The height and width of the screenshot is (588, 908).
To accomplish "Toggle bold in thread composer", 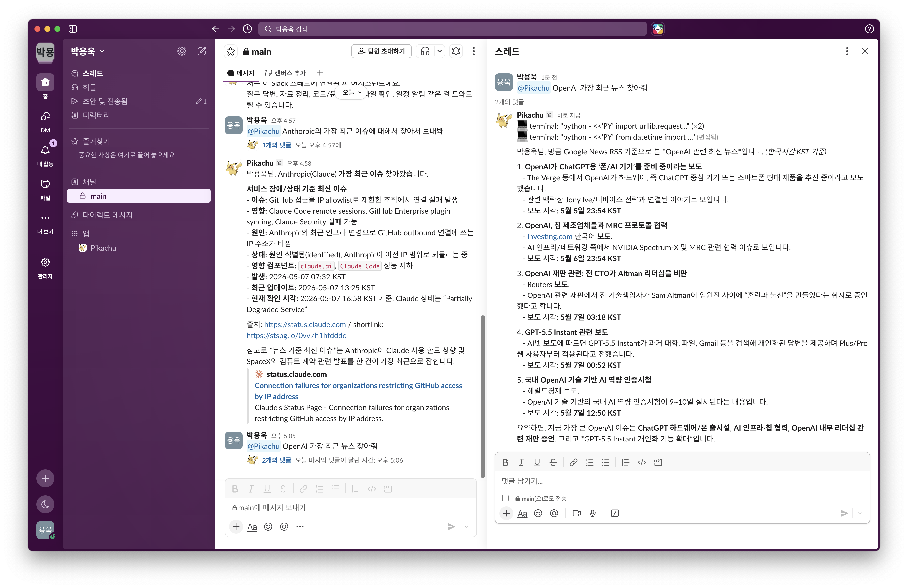I will pyautogui.click(x=505, y=462).
